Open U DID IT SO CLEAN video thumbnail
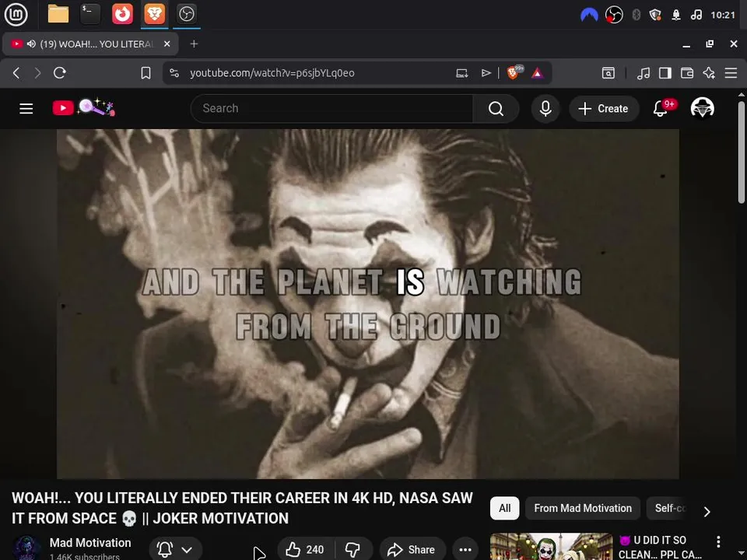This screenshot has width=747, height=560. 551,547
